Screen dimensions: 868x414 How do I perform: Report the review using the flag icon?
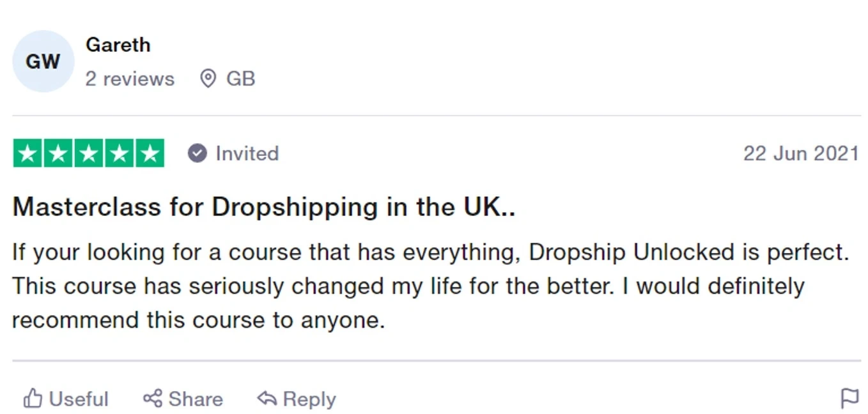point(849,399)
